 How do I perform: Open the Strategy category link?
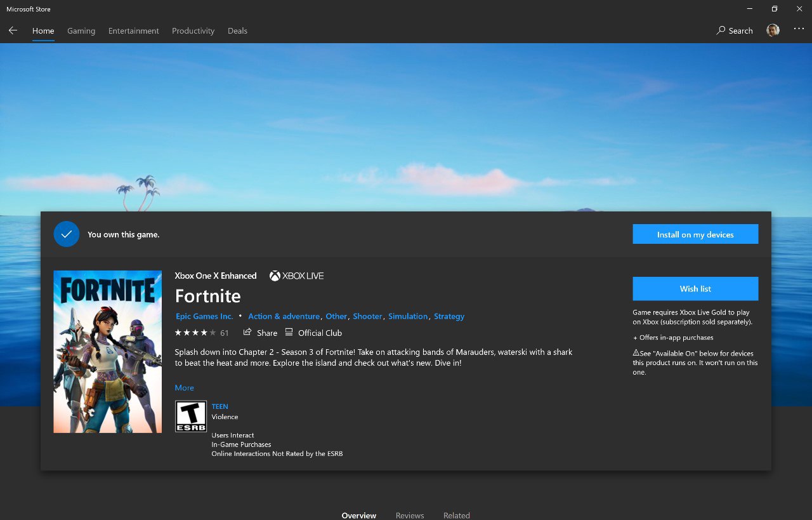[449, 316]
